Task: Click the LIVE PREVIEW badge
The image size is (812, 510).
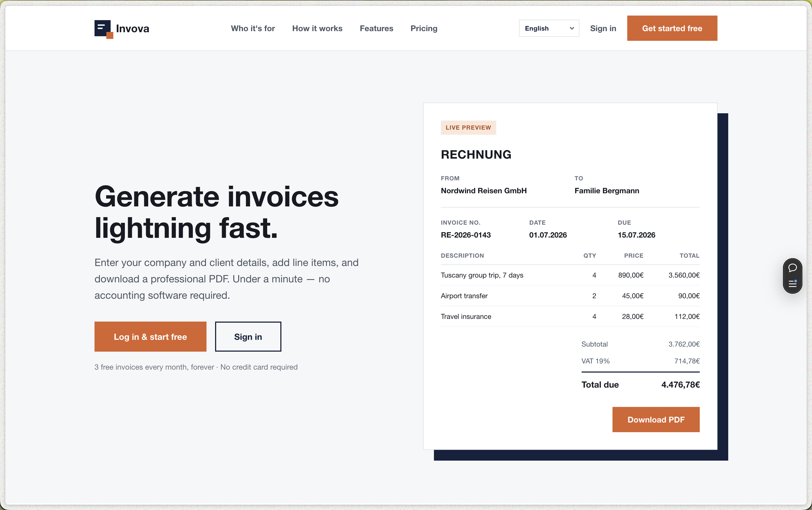Action: [468, 127]
